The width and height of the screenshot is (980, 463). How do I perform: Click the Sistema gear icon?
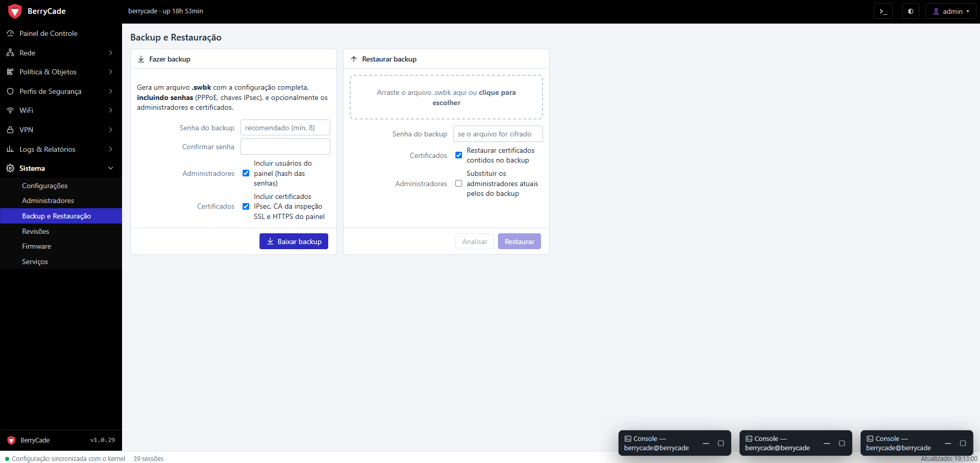click(10, 168)
